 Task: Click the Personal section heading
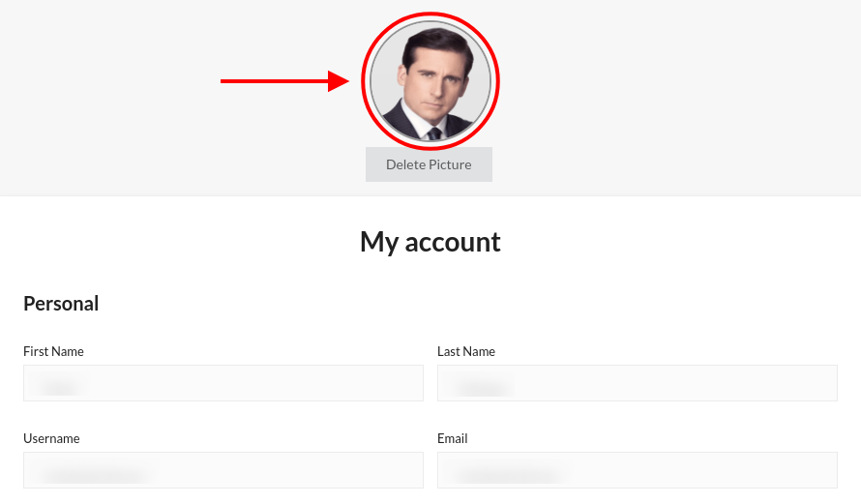(61, 303)
